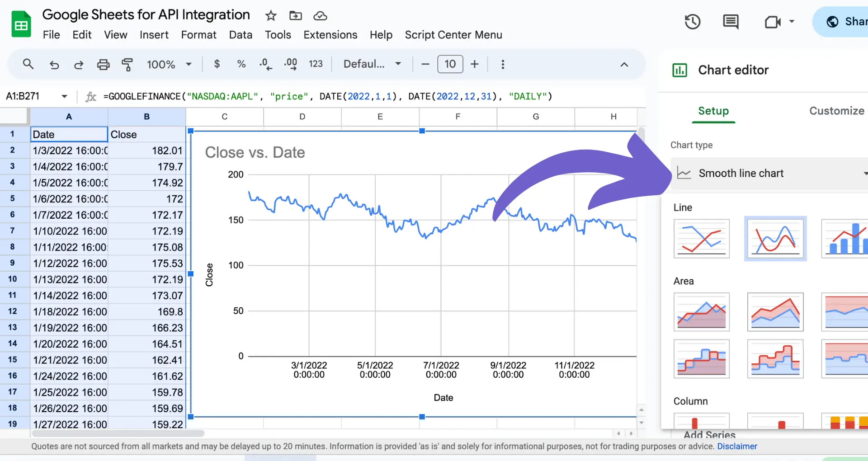Open the Extensions menu

(x=330, y=35)
